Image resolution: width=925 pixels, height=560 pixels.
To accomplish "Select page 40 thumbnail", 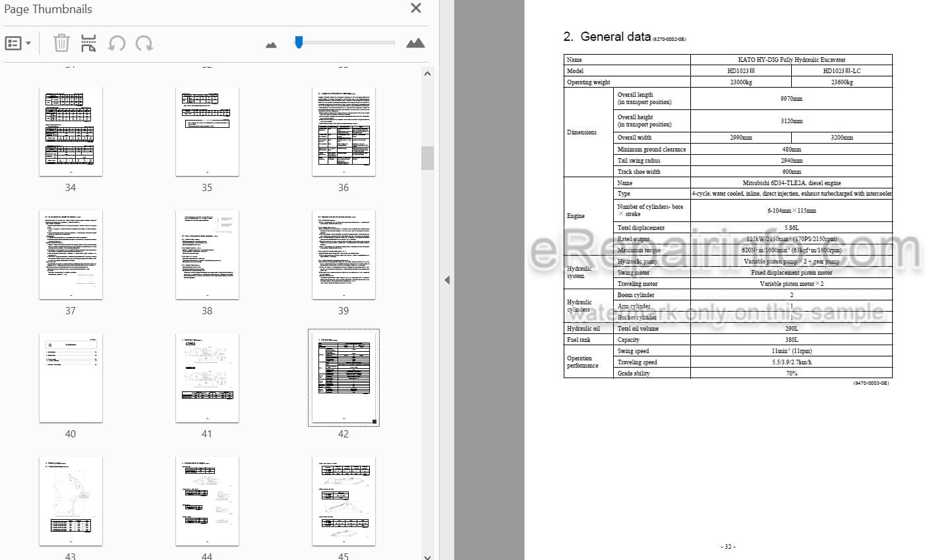I will [71, 378].
